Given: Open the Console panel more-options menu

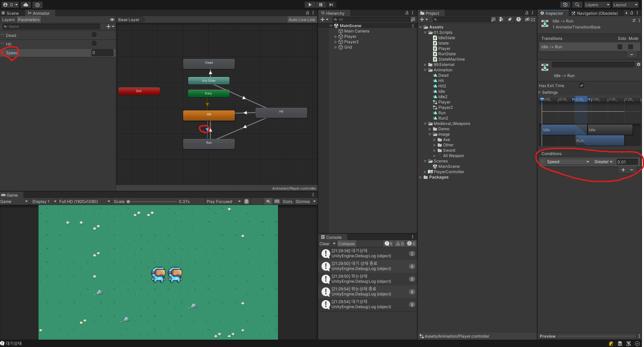Looking at the screenshot, I should 413,237.
